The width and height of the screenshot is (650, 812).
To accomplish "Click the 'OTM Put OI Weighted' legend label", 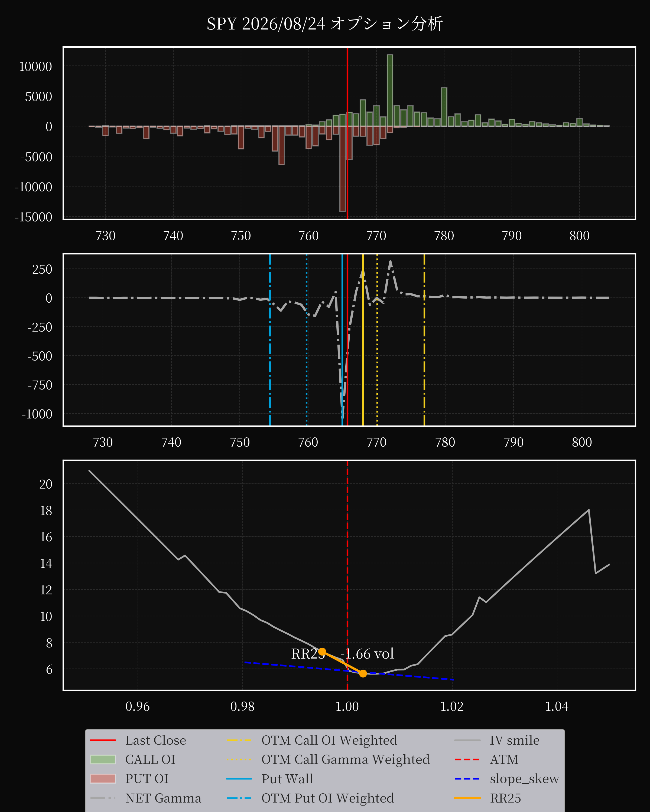I will click(327, 798).
